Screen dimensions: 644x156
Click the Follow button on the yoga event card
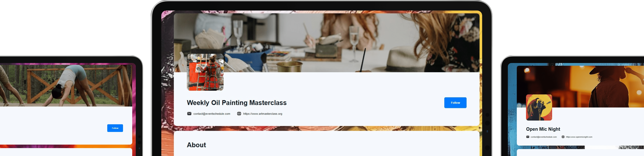115,128
